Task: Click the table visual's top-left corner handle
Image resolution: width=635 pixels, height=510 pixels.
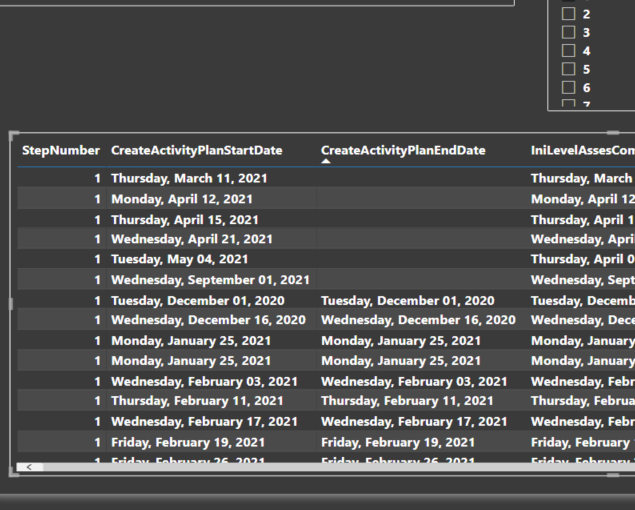Action: [x=13, y=134]
